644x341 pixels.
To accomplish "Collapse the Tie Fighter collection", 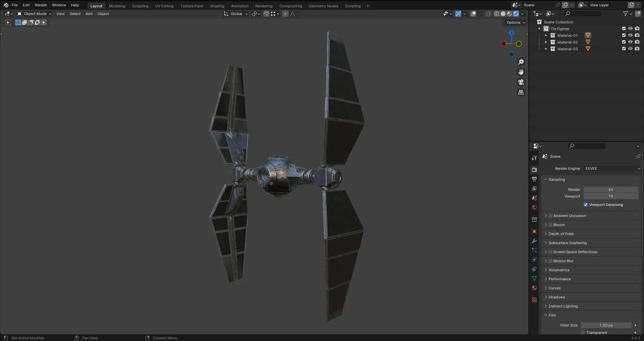I will (x=539, y=29).
